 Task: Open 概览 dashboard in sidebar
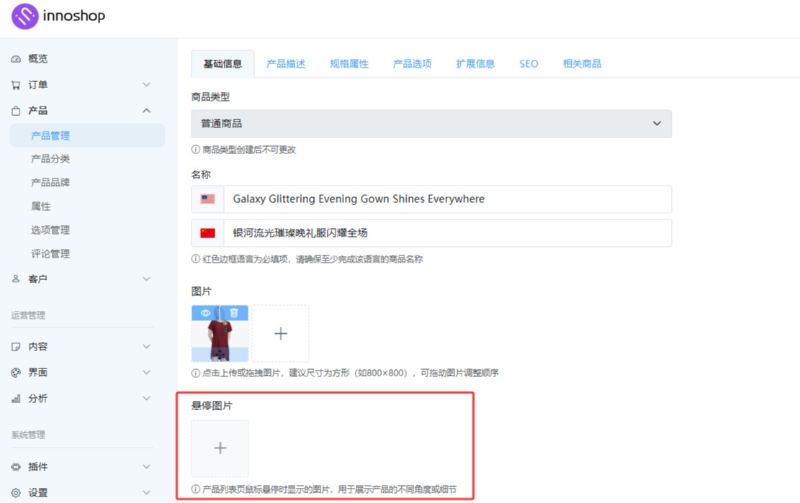pos(38,59)
